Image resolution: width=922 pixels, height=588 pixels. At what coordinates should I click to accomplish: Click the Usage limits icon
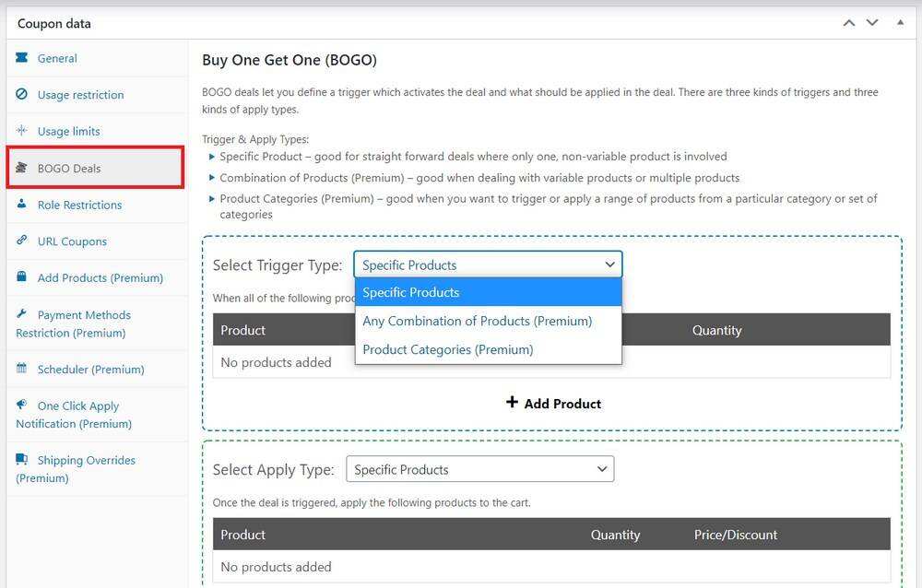coord(22,131)
